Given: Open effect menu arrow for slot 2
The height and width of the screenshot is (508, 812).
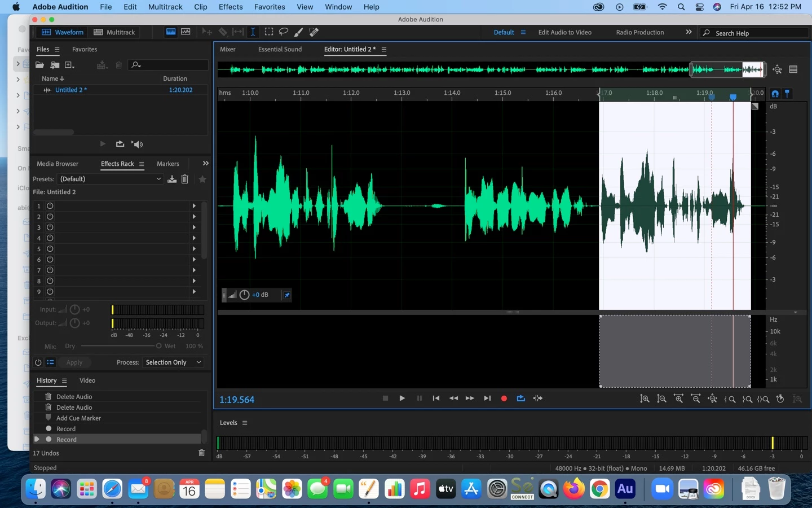Looking at the screenshot, I should pos(194,217).
